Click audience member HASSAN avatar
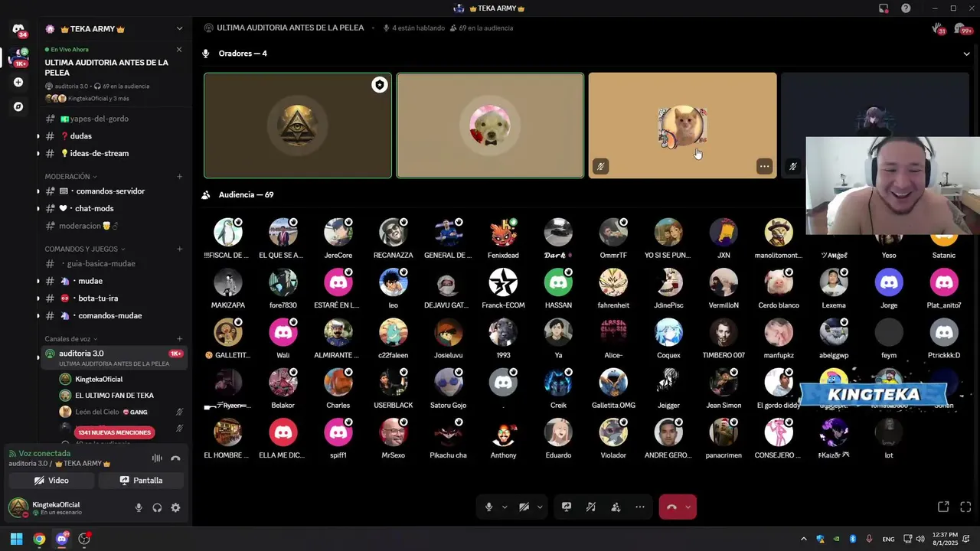This screenshot has height=551, width=980. click(x=558, y=282)
